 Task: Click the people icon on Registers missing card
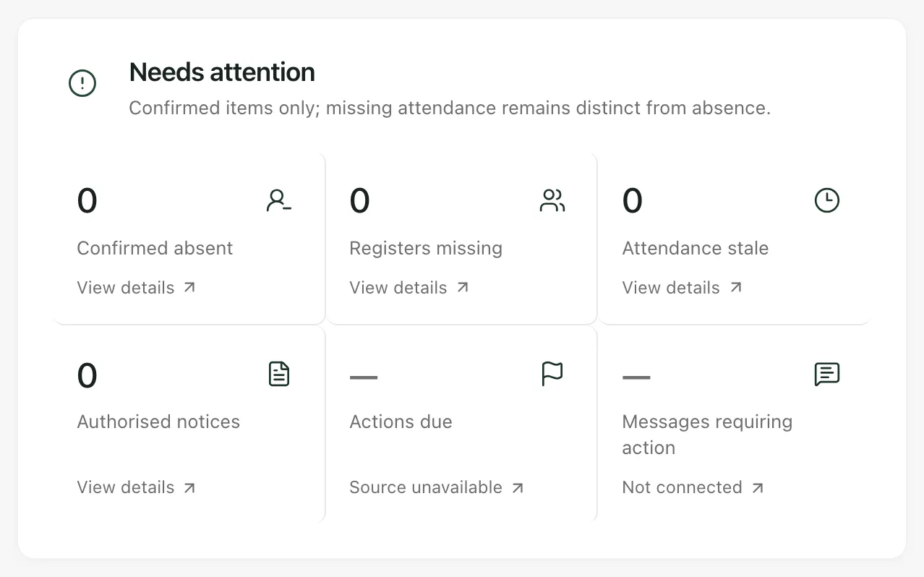[x=552, y=200]
